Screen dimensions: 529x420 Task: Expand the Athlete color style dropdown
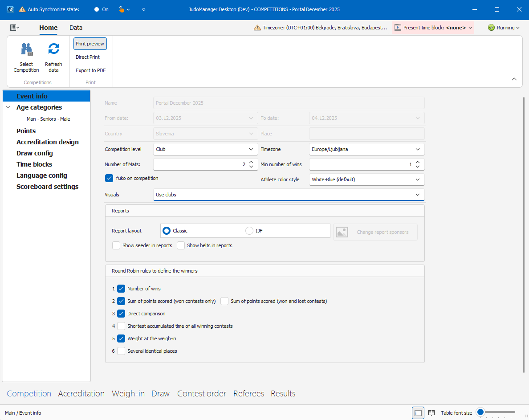366,179
